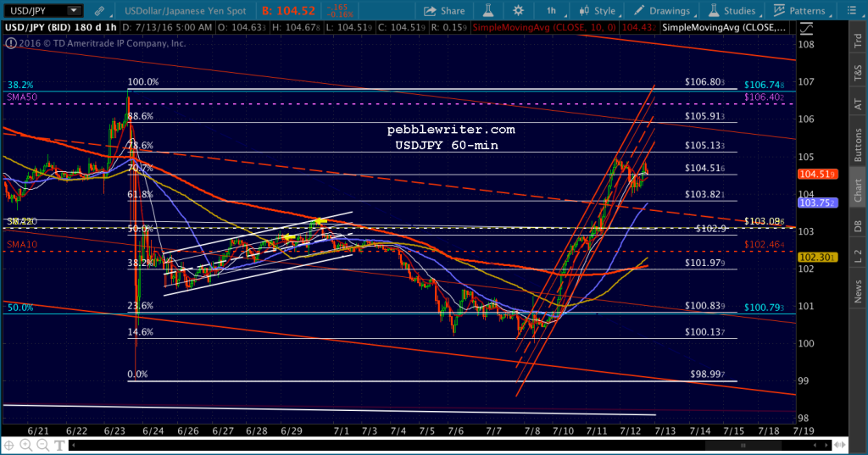Click the $106.402 magenta price label
The width and height of the screenshot is (868, 455).
(x=764, y=97)
